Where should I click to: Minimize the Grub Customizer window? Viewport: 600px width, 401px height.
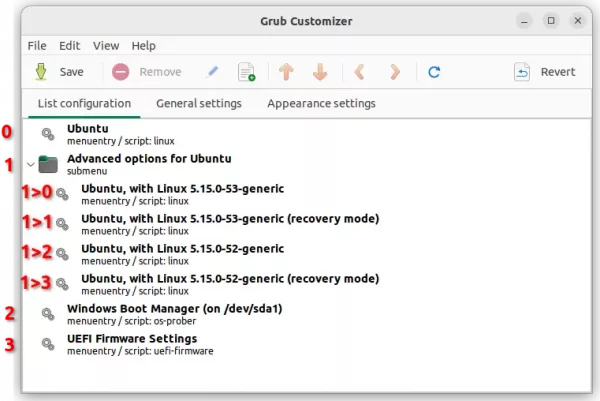point(524,21)
